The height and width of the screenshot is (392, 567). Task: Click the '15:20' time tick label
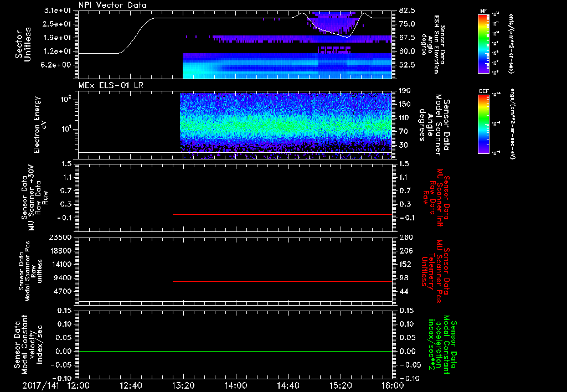coord(341,386)
